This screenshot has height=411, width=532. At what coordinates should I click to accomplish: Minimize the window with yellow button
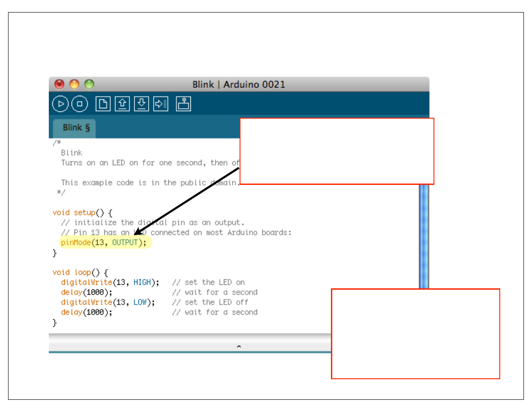click(x=74, y=84)
